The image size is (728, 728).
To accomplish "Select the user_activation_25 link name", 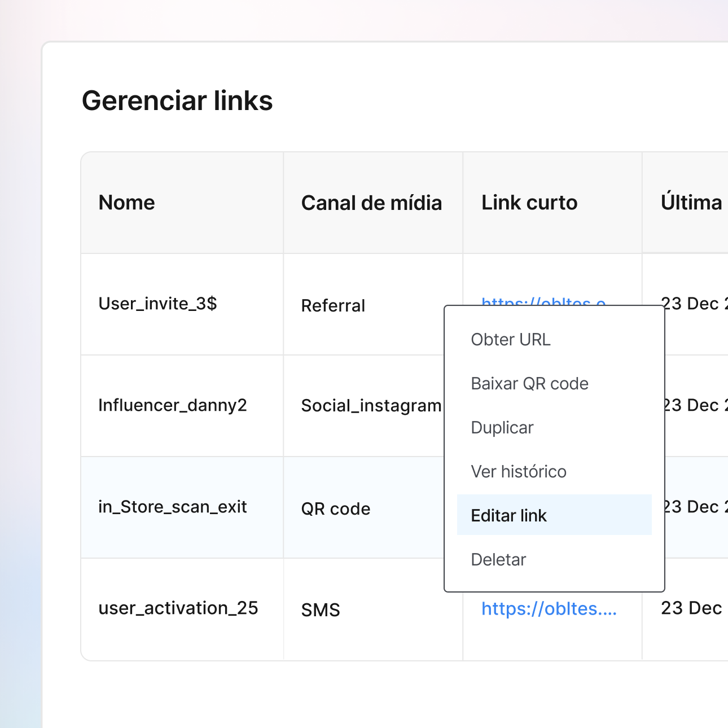I will 178,608.
